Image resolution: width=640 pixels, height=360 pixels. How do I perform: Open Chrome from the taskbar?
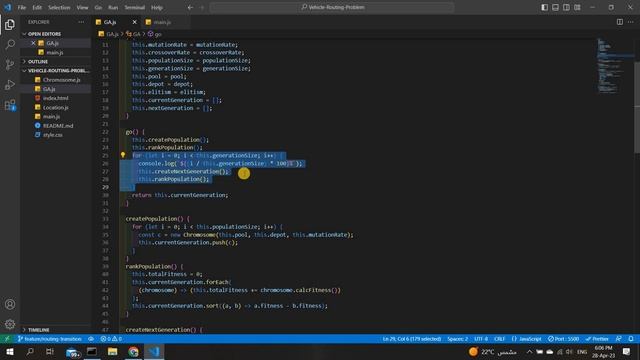click(x=133, y=351)
